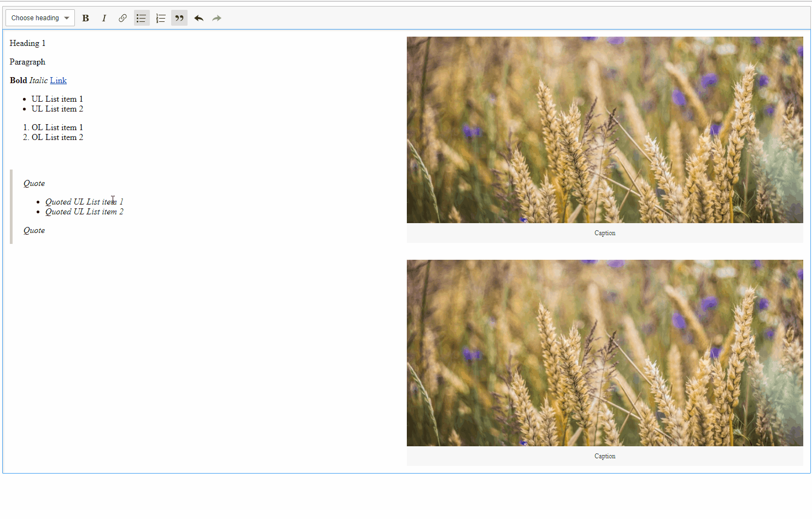
Task: Select the upper wheat field image
Action: pyautogui.click(x=605, y=130)
